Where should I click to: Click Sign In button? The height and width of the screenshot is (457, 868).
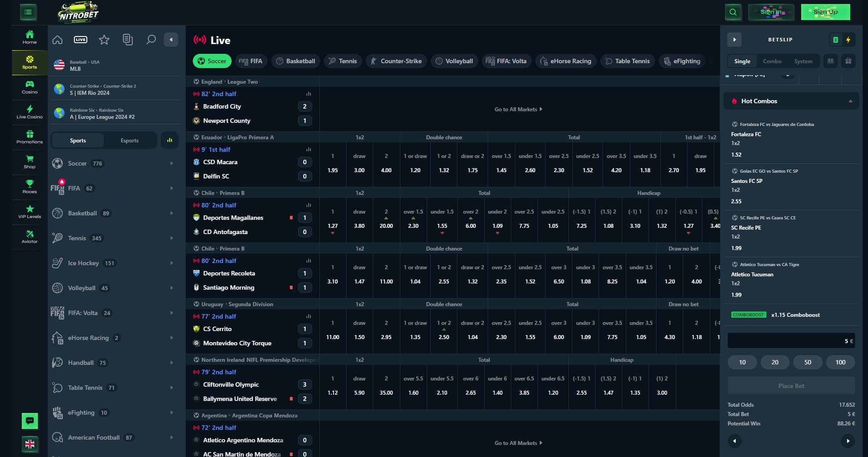point(771,12)
